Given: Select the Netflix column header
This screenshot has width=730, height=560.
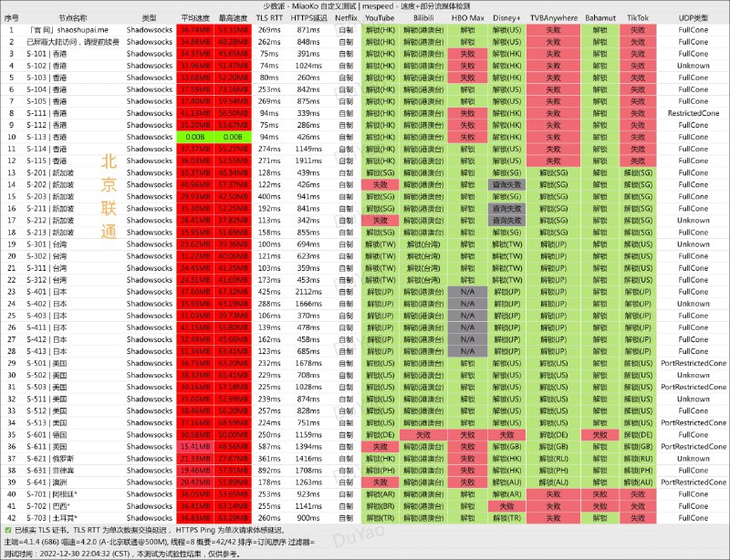Looking at the screenshot, I should point(346,18).
